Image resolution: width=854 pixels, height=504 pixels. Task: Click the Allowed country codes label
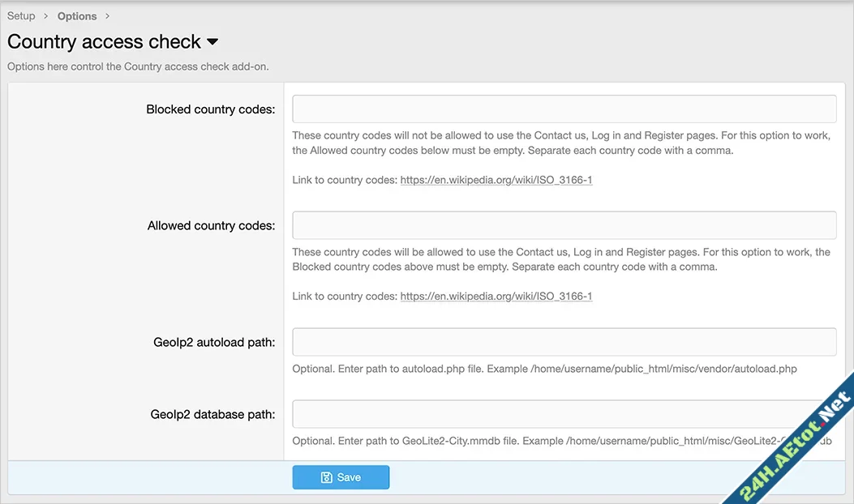[211, 225]
